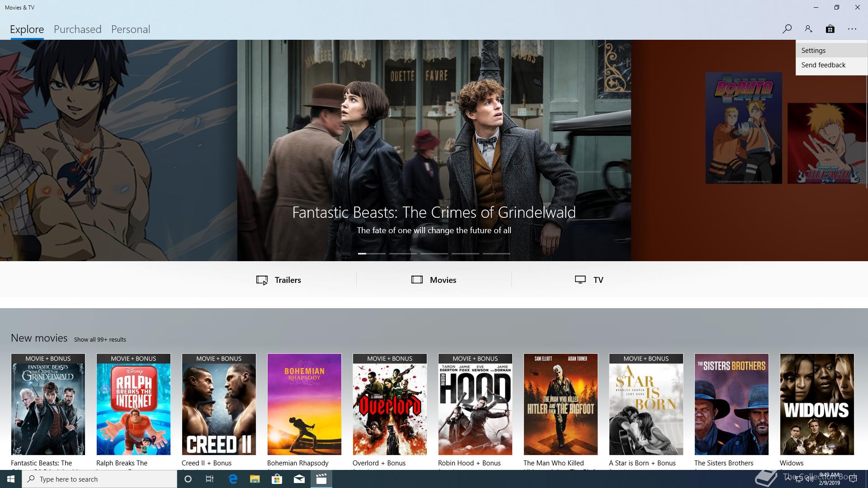This screenshot has width=868, height=488.
Task: Click the Boruto cover in the banner
Action: [x=744, y=128]
